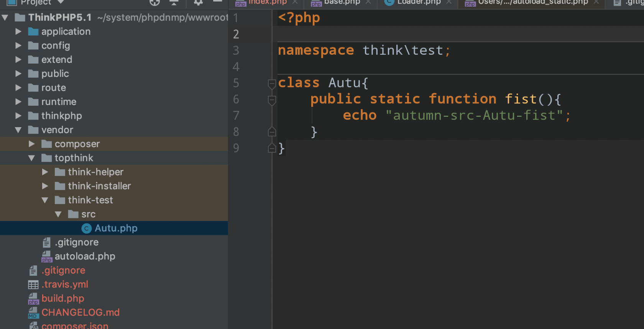Fold the class Autu block at line 5
Screen dimensions: 644x329
pyautogui.click(x=272, y=83)
